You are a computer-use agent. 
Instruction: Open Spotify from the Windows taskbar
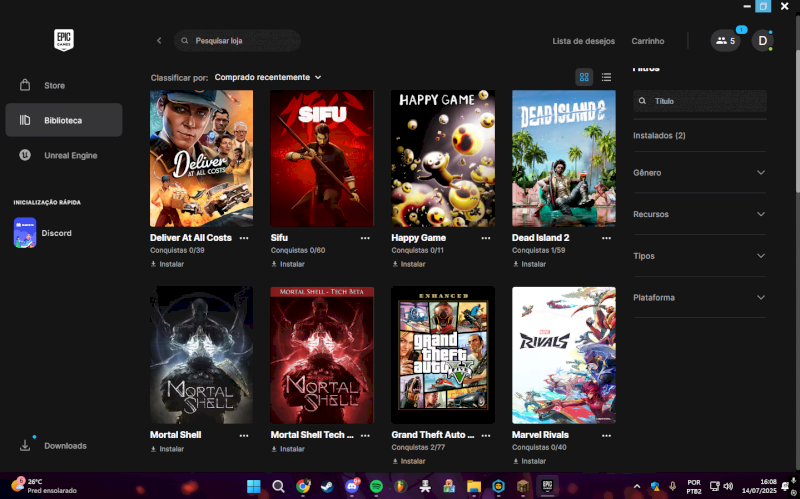376,486
